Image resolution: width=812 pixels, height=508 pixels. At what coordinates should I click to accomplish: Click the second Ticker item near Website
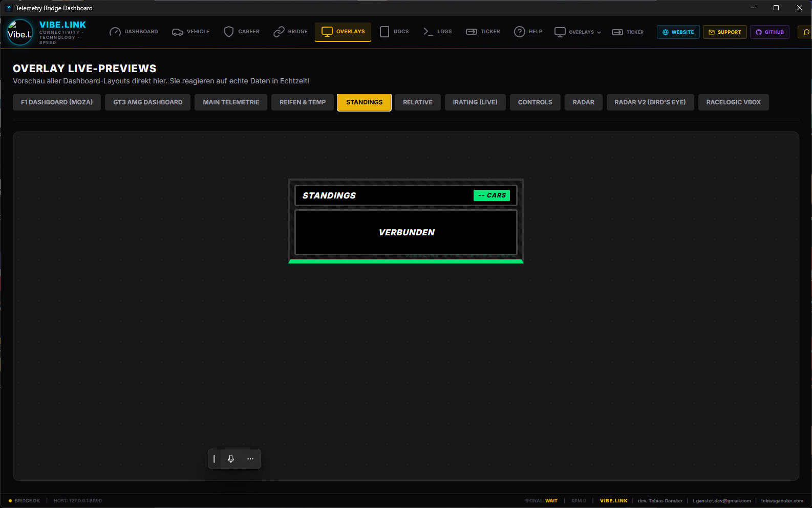click(628, 32)
